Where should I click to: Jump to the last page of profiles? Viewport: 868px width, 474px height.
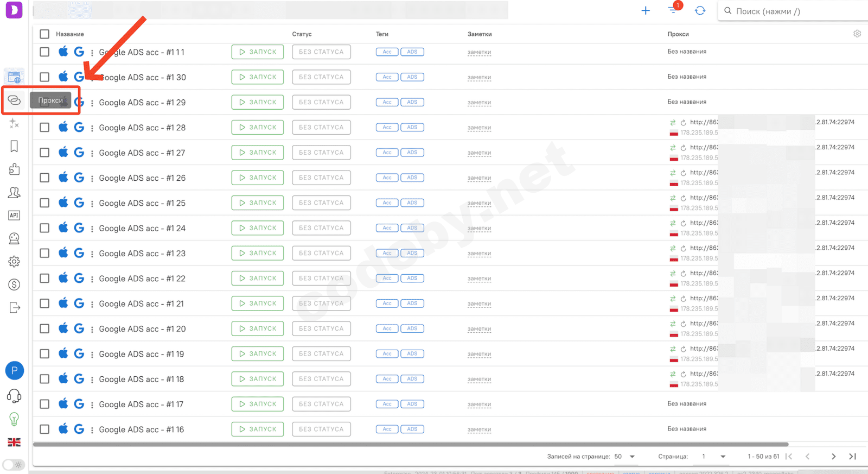coord(852,457)
